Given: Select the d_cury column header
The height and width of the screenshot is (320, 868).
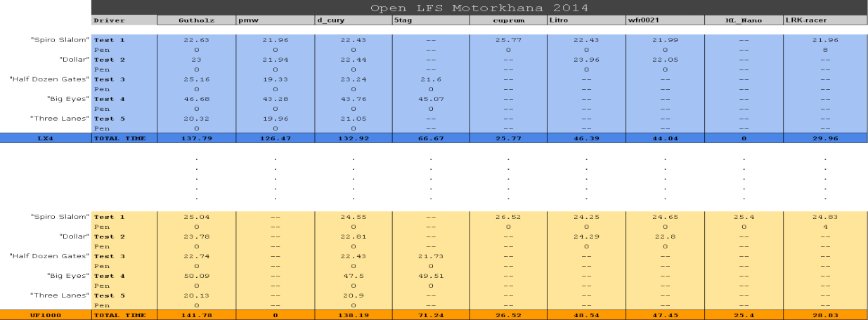Looking at the screenshot, I should (353, 20).
